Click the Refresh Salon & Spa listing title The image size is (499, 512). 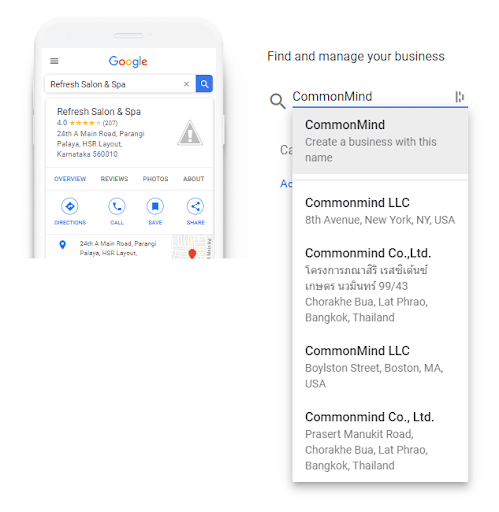tap(99, 111)
